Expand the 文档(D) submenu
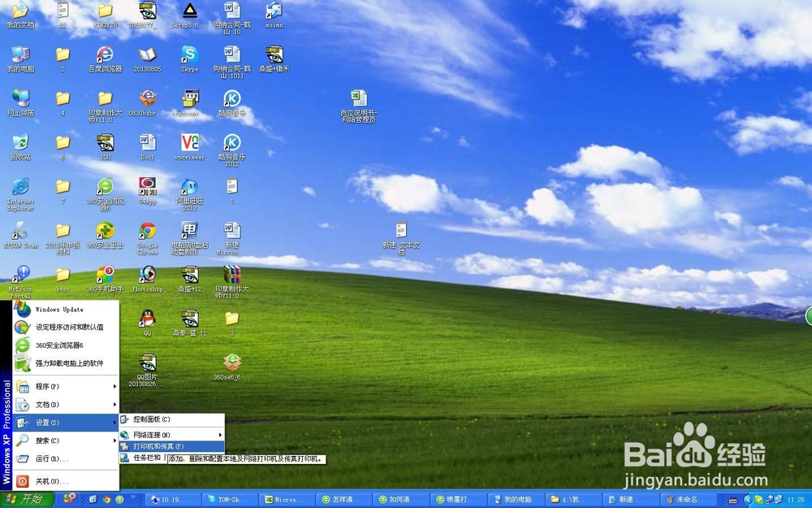The image size is (812, 508). [x=66, y=404]
